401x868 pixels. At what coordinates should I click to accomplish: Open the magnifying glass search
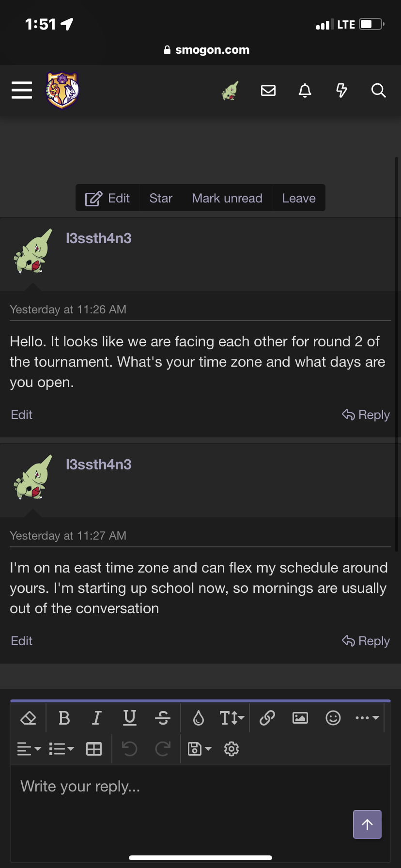click(378, 91)
